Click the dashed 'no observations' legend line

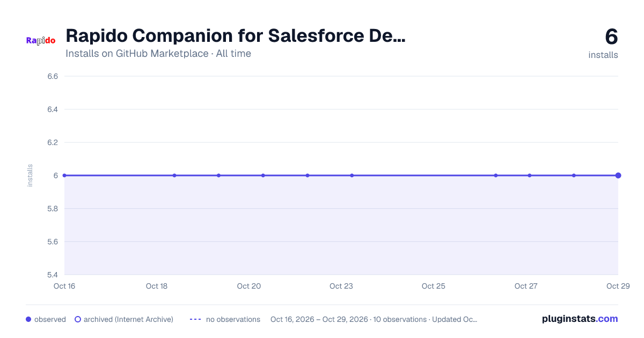pyautogui.click(x=195, y=319)
